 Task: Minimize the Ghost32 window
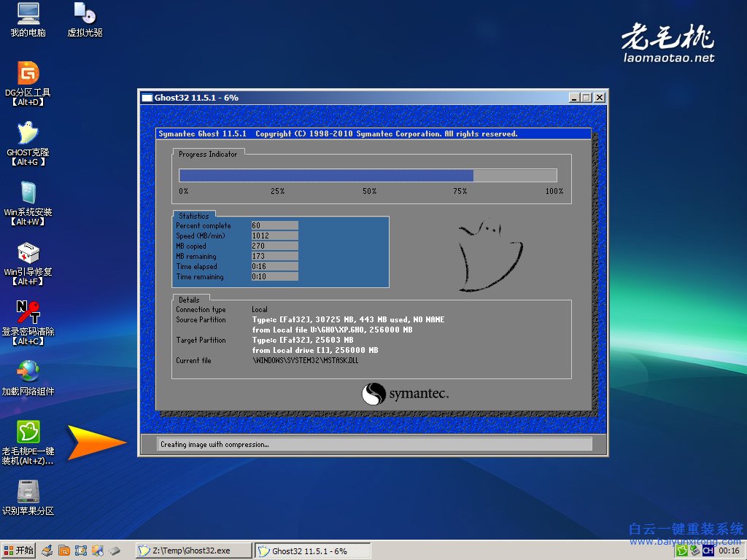[574, 98]
